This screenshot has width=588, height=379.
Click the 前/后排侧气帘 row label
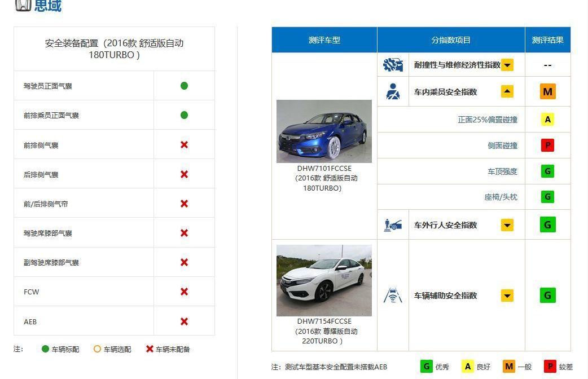46,204
